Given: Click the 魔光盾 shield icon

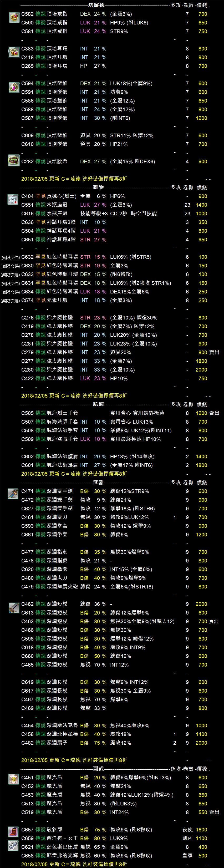Looking at the screenshot, I should tap(13, 779).
